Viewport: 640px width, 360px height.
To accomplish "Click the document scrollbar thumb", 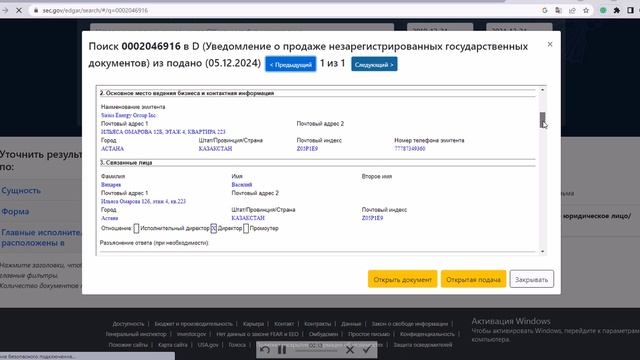I will point(542,120).
